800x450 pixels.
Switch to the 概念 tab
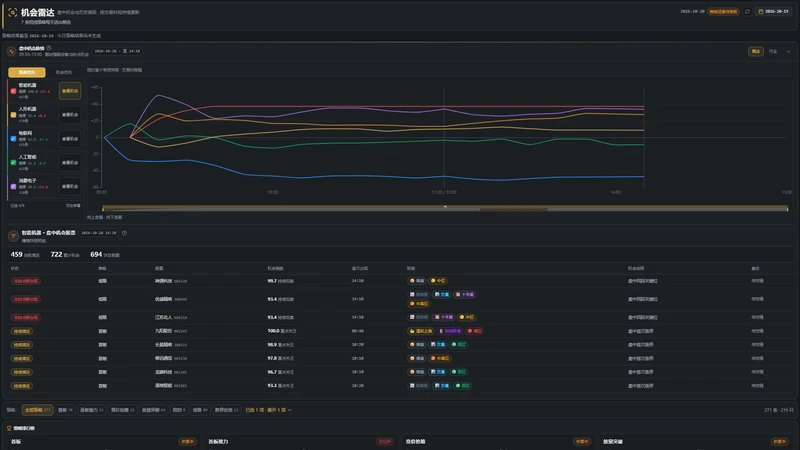[756, 51]
